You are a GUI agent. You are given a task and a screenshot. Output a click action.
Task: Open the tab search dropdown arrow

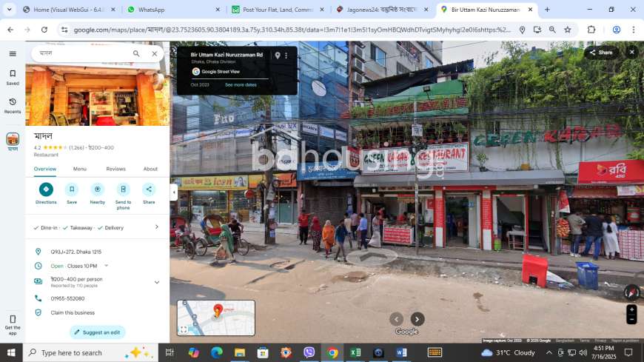pyautogui.click(x=9, y=10)
